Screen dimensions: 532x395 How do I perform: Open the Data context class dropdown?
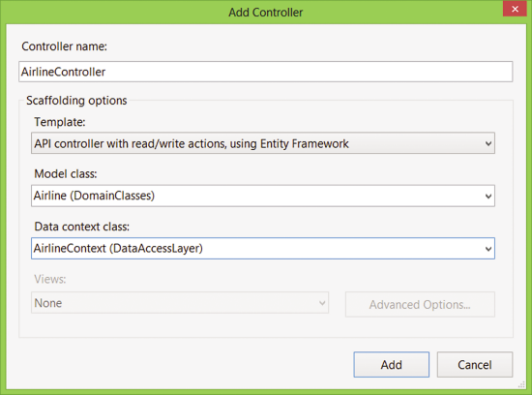coord(263,248)
